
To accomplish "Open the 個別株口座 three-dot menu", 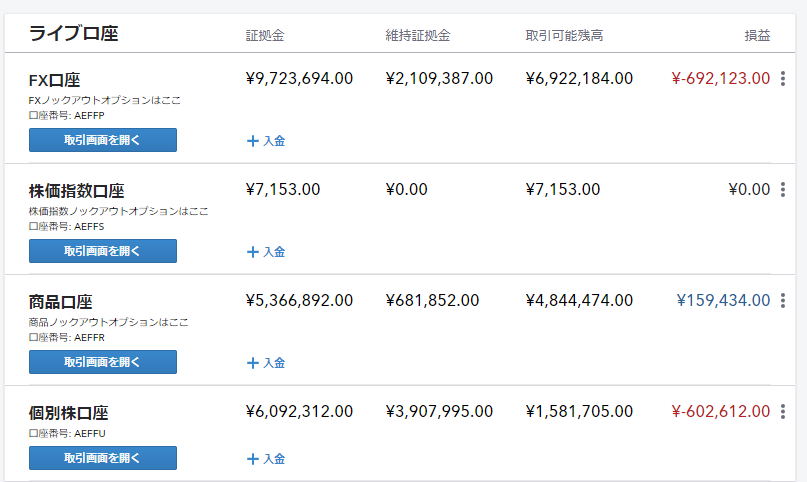I will (783, 412).
